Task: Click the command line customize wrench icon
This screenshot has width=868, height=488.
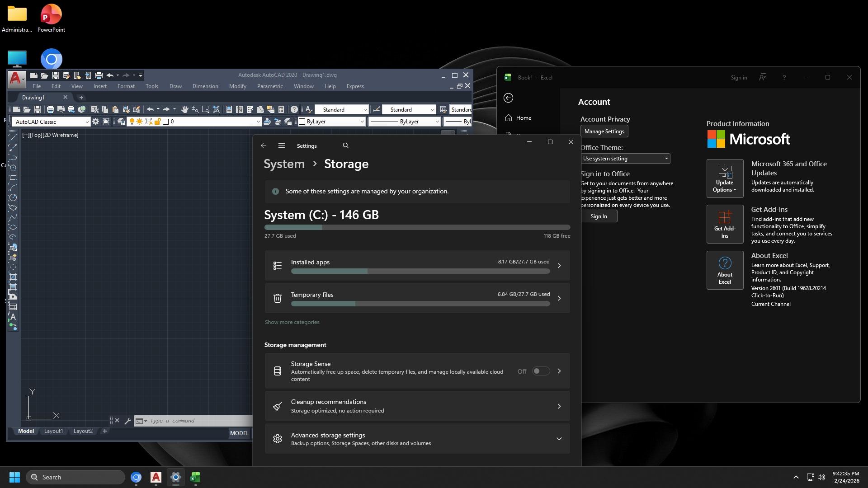Action: pyautogui.click(x=127, y=421)
